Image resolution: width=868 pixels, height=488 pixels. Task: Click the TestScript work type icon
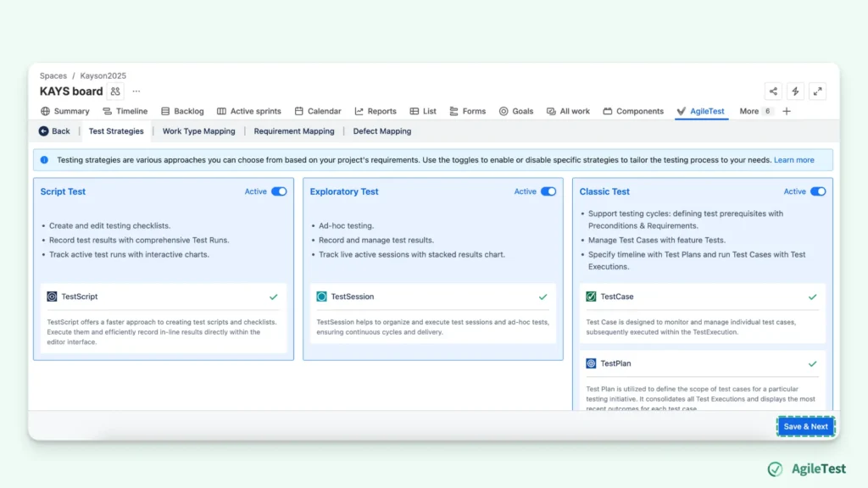52,297
